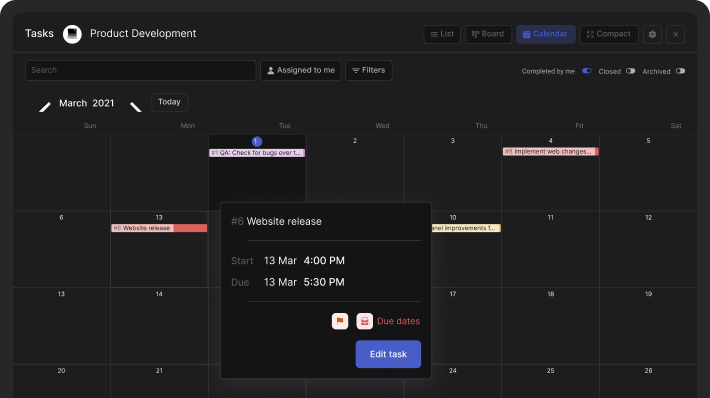Click the orange flag priority icon
710x398 pixels.
340,321
